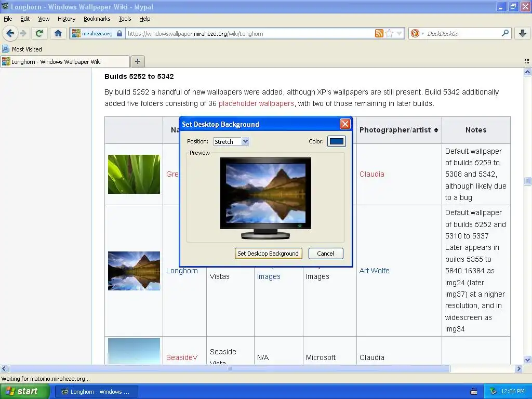Image resolution: width=532 pixels, height=399 pixels.
Task: Click the tray icon beside the clock
Action: coord(494,392)
